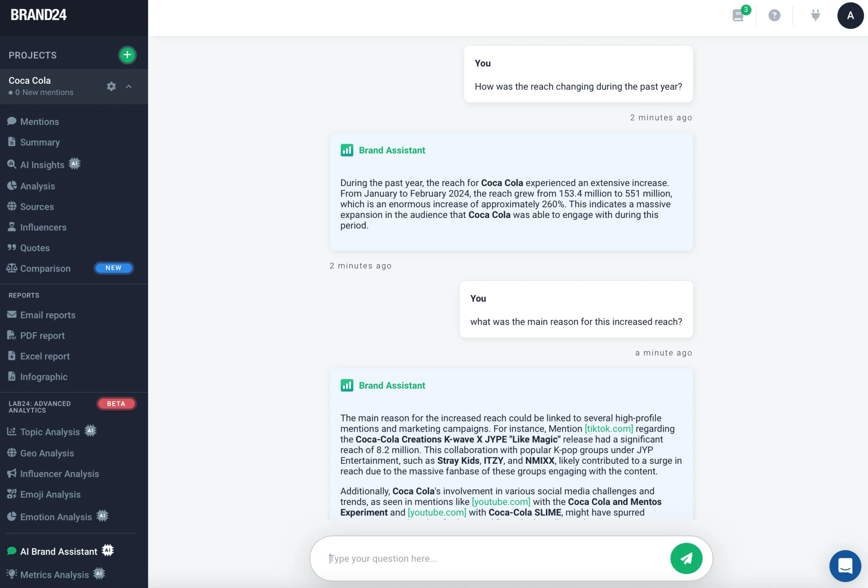Navigate to Comparison in the sidebar
This screenshot has height=588, width=868.
pos(45,268)
